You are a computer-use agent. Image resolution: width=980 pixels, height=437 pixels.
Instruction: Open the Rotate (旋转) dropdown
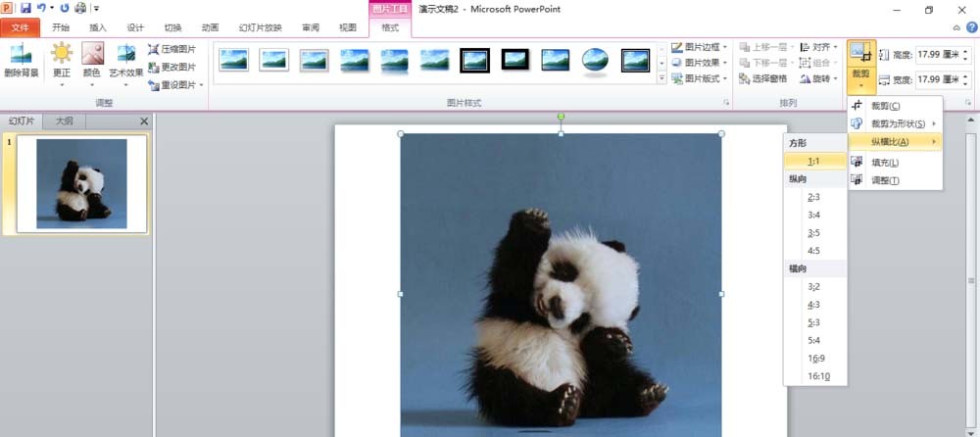[x=818, y=78]
